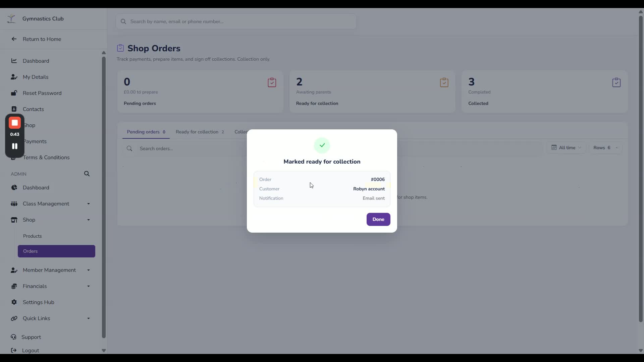
Task: Click the ready for collection clipboard icon
Action: [444, 82]
